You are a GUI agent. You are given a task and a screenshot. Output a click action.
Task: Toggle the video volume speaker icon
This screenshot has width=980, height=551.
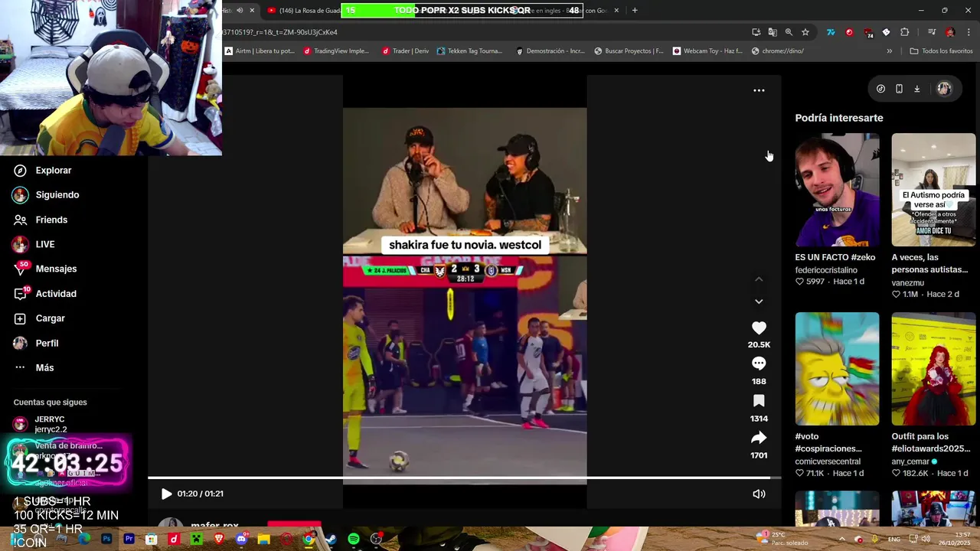tap(759, 494)
